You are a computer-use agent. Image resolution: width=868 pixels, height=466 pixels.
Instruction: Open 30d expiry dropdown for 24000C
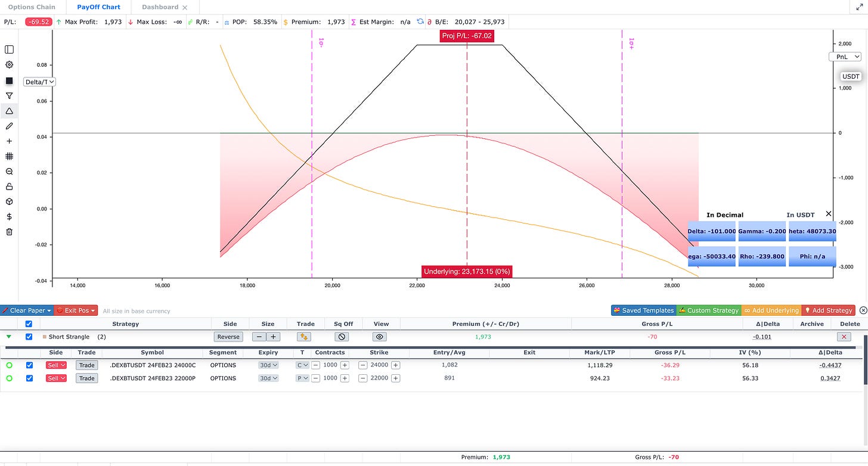click(268, 365)
